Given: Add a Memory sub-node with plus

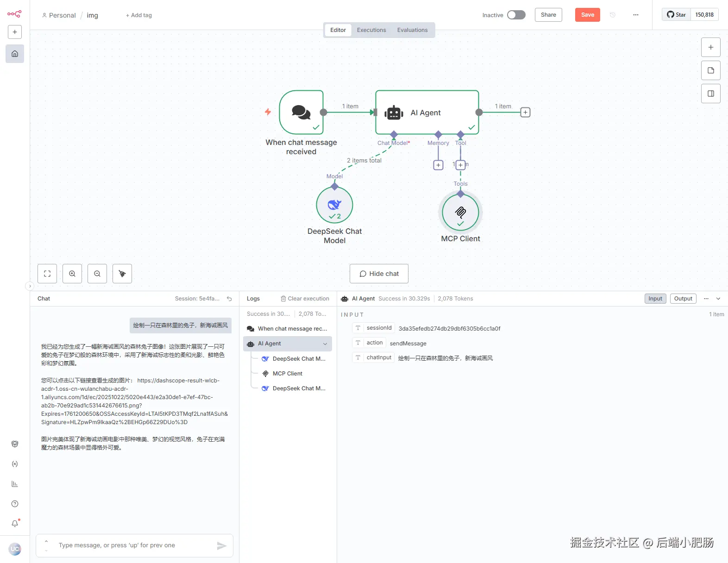Looking at the screenshot, I should click(438, 165).
